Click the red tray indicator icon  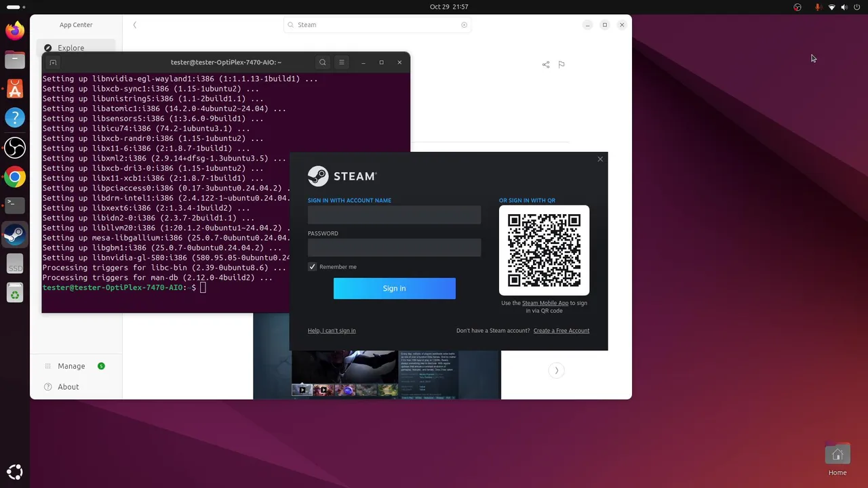[797, 7]
